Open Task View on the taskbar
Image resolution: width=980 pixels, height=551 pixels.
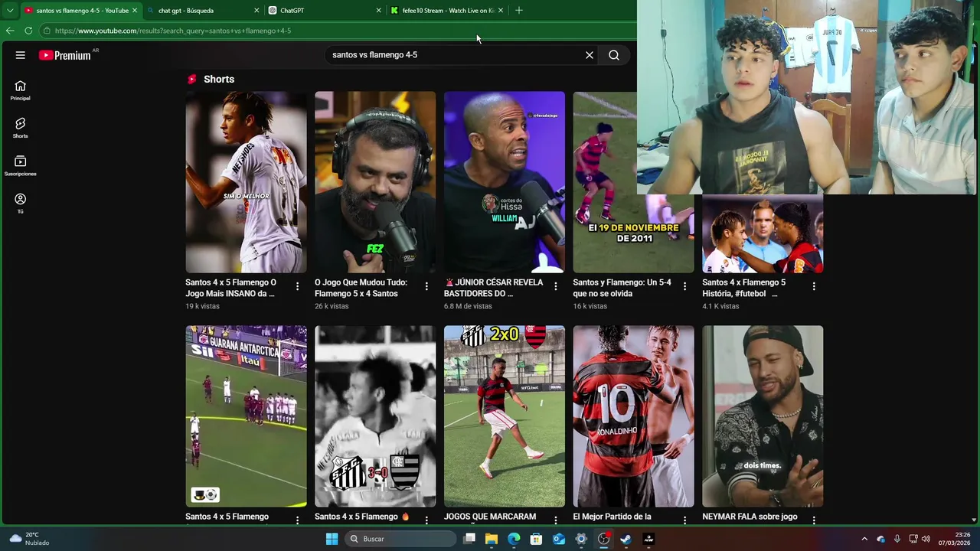[469, 539]
